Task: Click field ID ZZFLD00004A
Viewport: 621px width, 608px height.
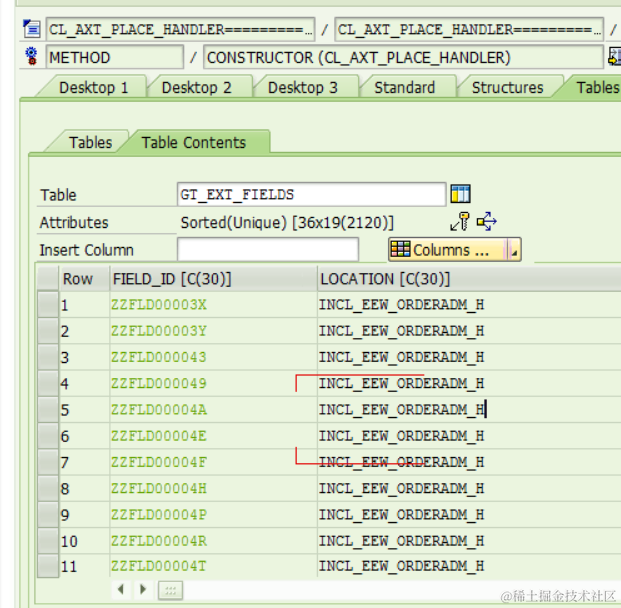Action: point(158,410)
